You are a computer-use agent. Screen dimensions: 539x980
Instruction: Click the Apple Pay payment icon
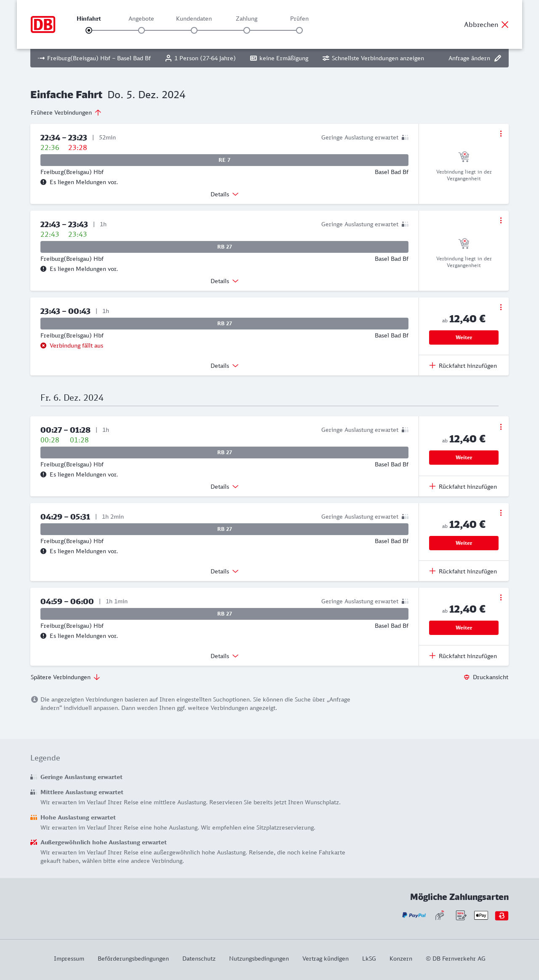481,915
